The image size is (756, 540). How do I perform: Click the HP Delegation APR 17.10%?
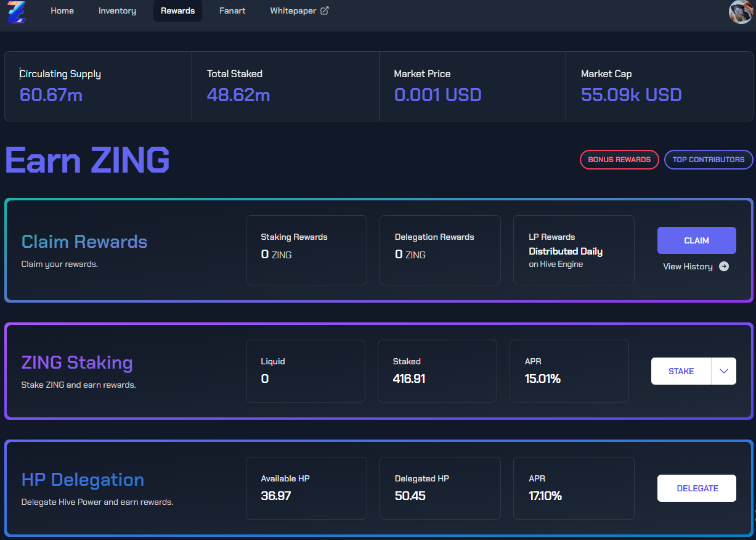point(545,496)
